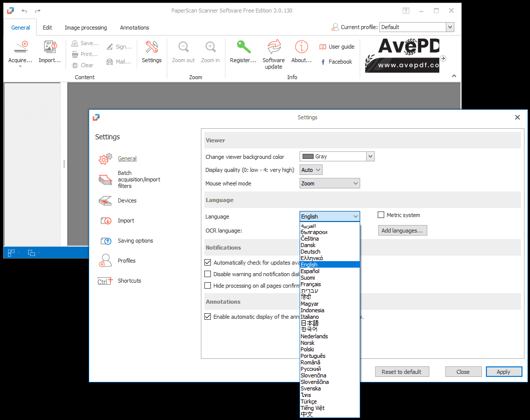Select Profiles user icon in sidebar
Viewport: 530px width, 420px height.
click(105, 261)
